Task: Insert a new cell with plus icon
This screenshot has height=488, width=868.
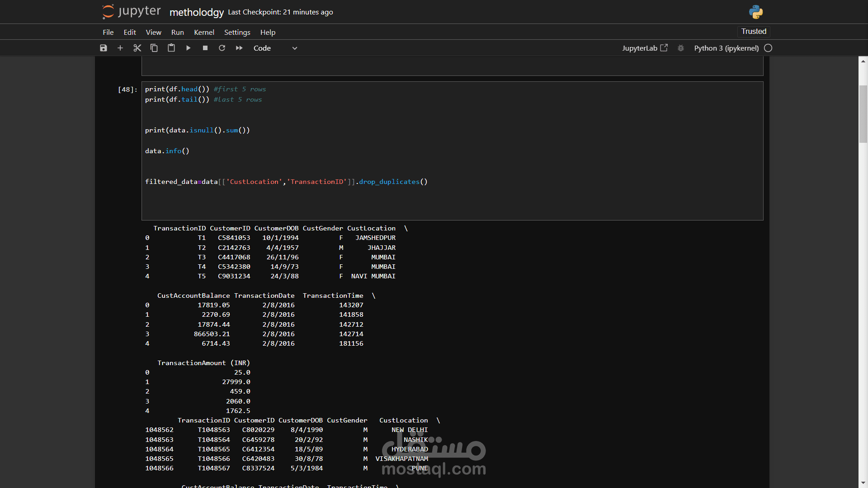Action: pyautogui.click(x=120, y=48)
